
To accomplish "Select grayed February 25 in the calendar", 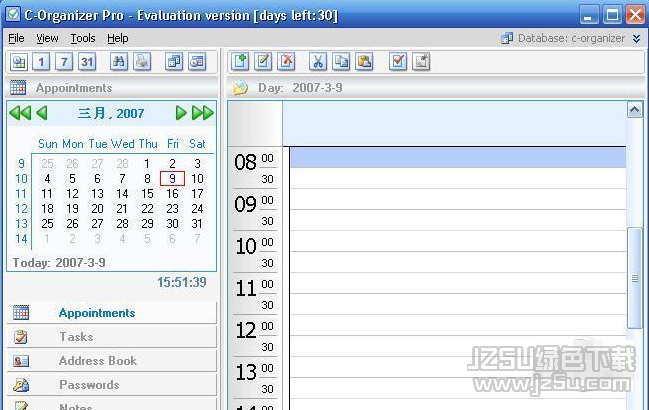I will click(x=47, y=164).
